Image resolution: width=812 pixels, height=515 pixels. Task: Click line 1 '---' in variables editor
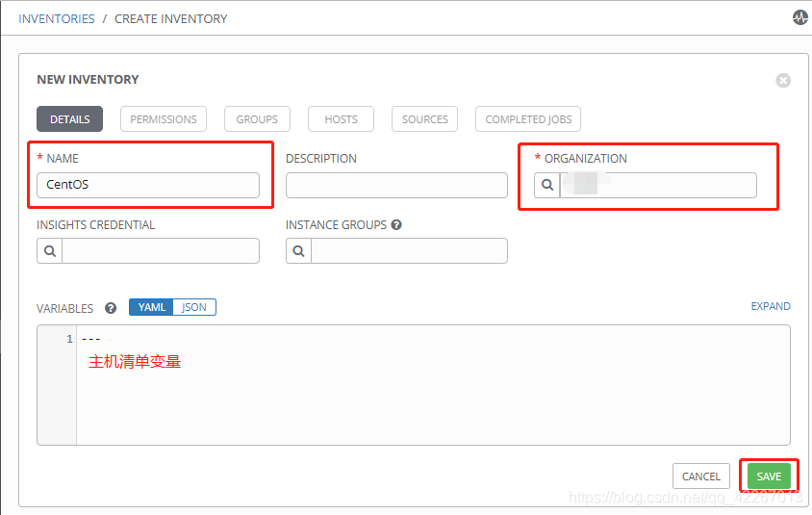coord(91,340)
